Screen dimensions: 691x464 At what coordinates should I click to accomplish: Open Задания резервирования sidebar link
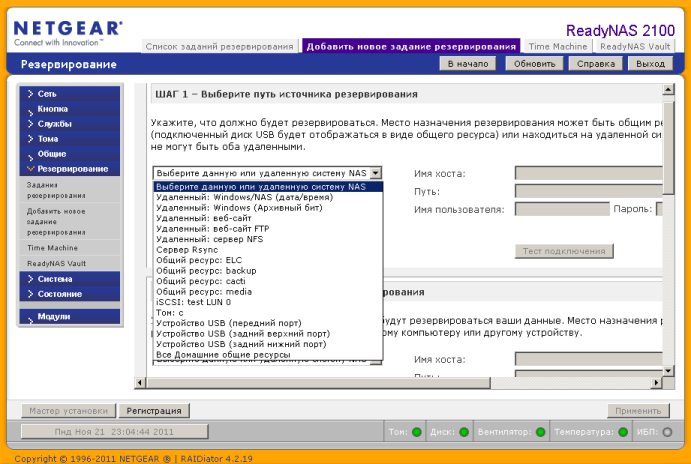click(56, 190)
